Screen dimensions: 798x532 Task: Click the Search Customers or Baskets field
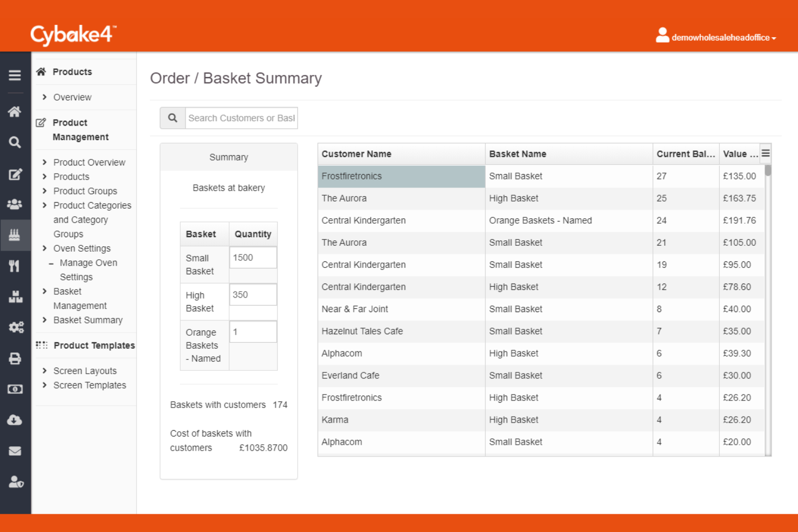tap(241, 118)
